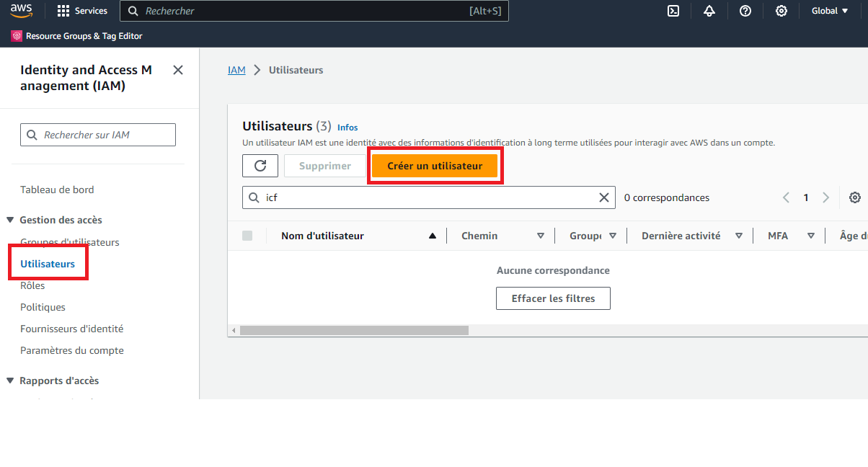Click the Rechercher sur IAM field
The image size is (868, 467).
tap(98, 135)
